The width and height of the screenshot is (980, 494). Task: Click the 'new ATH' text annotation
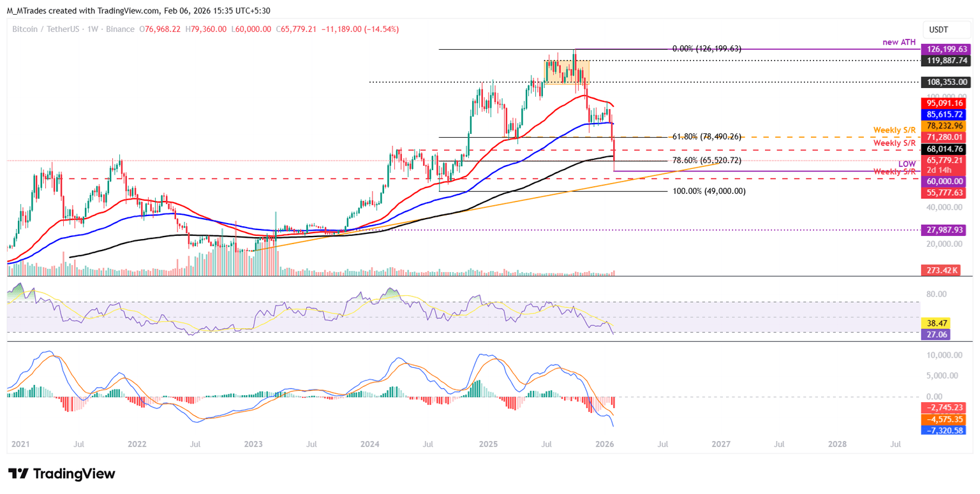point(897,42)
